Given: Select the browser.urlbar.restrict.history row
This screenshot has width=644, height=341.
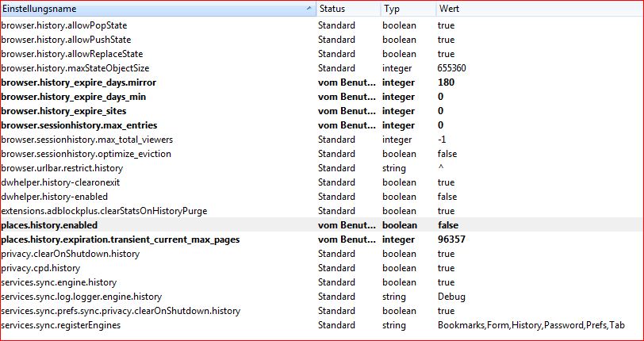Looking at the screenshot, I should (62, 168).
